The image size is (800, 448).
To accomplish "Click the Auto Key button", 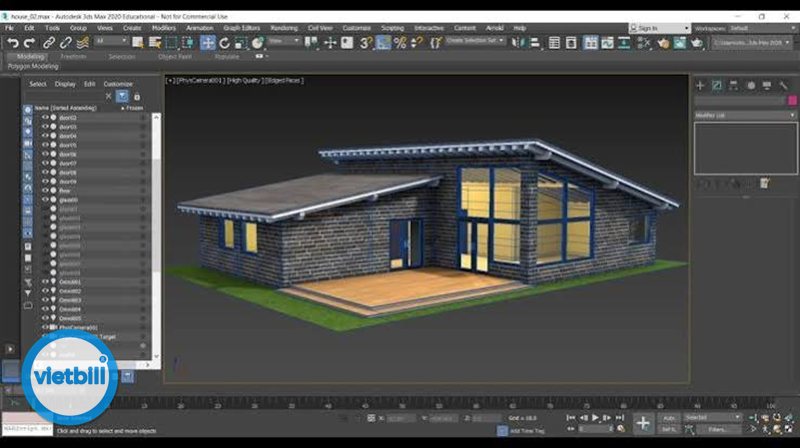I will point(669,418).
